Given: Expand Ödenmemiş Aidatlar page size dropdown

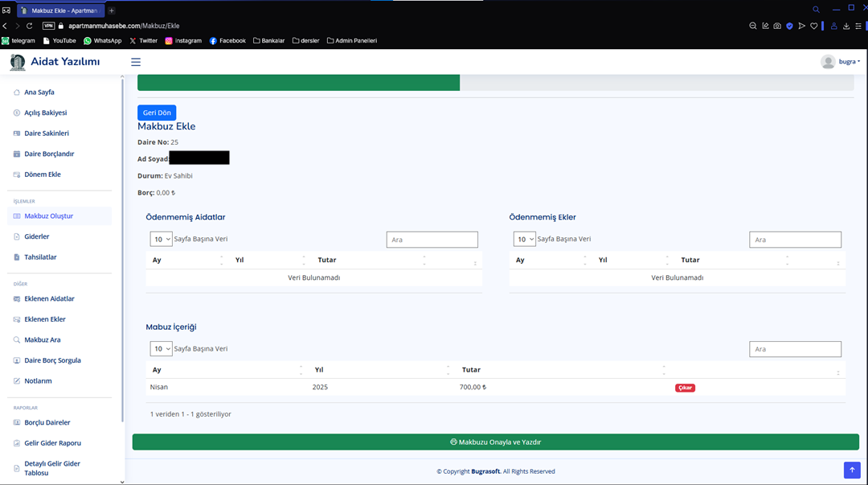Looking at the screenshot, I should tap(161, 239).
